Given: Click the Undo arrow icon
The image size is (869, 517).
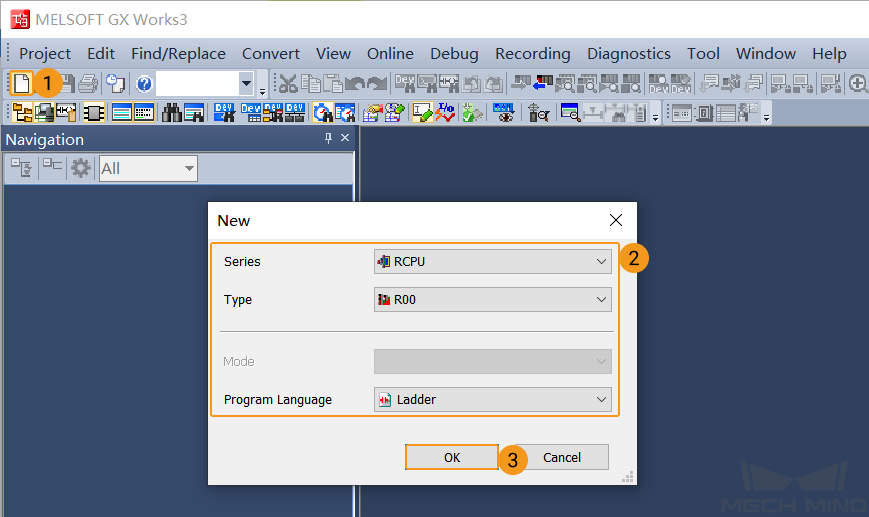Looking at the screenshot, I should coord(355,84).
